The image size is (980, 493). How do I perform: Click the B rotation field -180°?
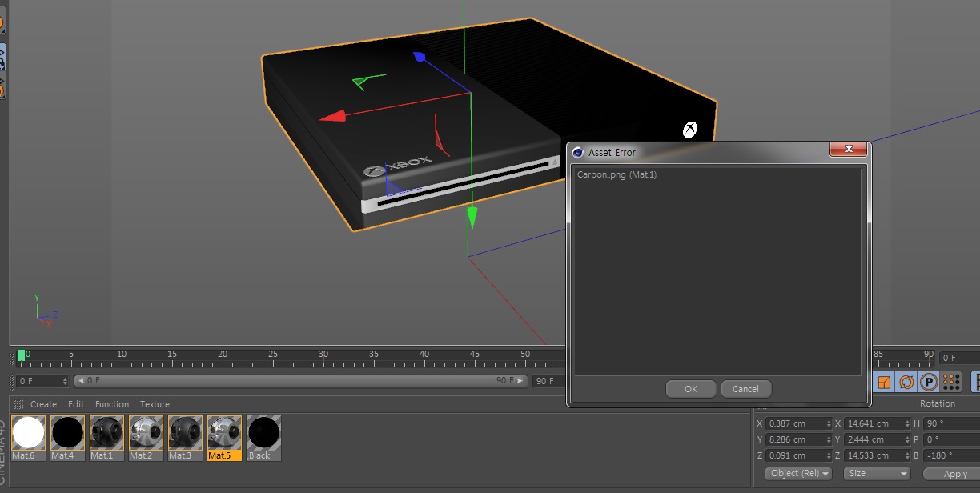point(951,455)
